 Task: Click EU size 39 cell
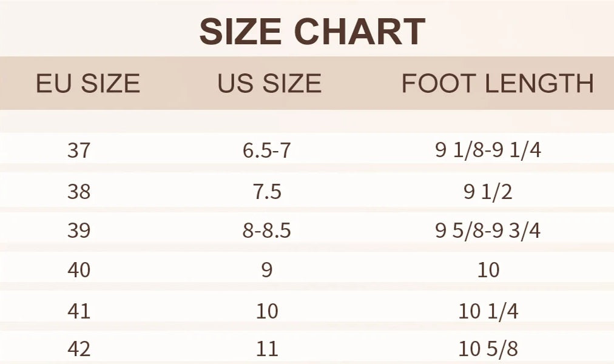(79, 230)
